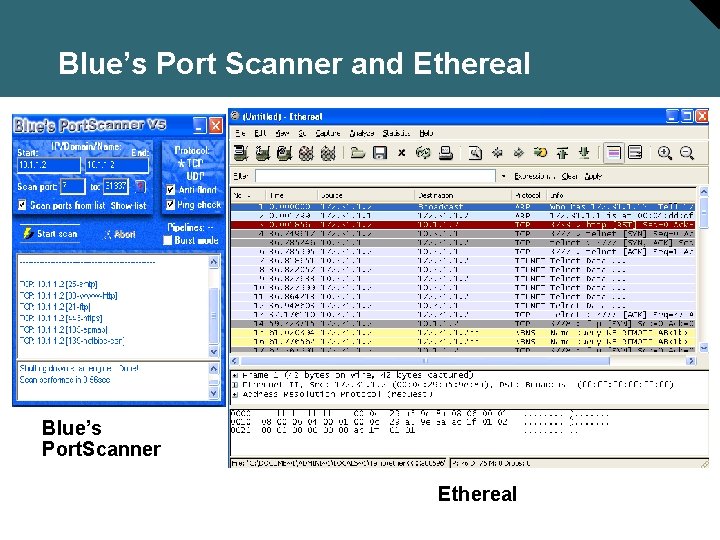Open the Statistics menu
The image size is (720, 540).
[x=396, y=133]
